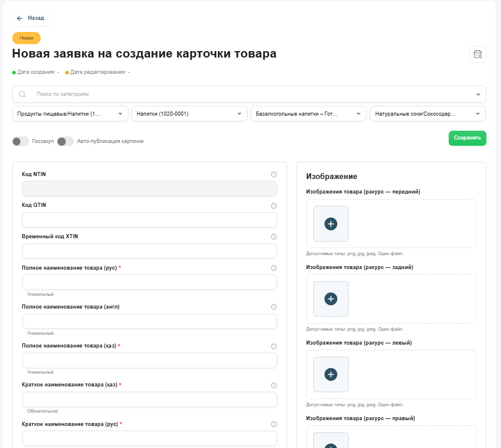Add front view product image (передний)
The width and height of the screenshot is (501, 448).
pyautogui.click(x=331, y=224)
